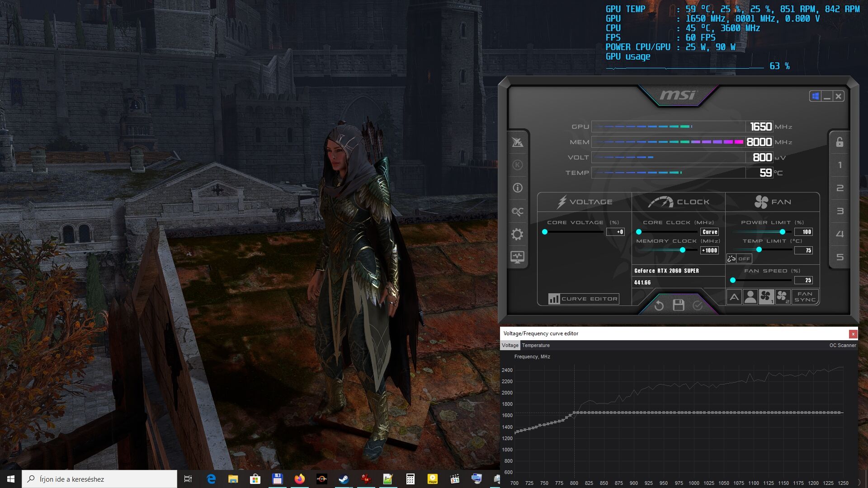Adjust Fan Speed slider handle
868x488 pixels.
tap(733, 280)
